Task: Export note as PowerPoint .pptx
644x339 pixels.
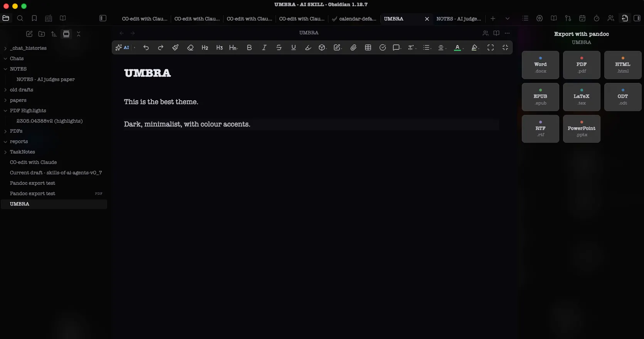Action: point(582,129)
